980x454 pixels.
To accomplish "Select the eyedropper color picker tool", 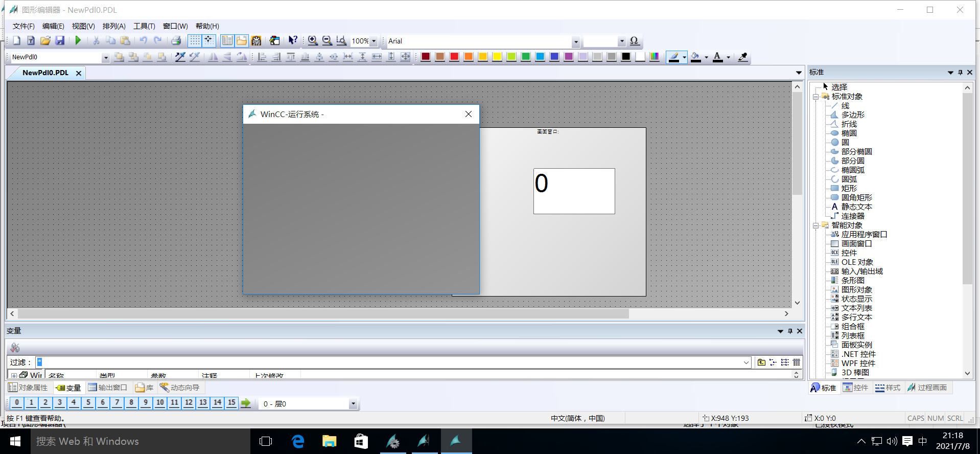I will tap(743, 57).
